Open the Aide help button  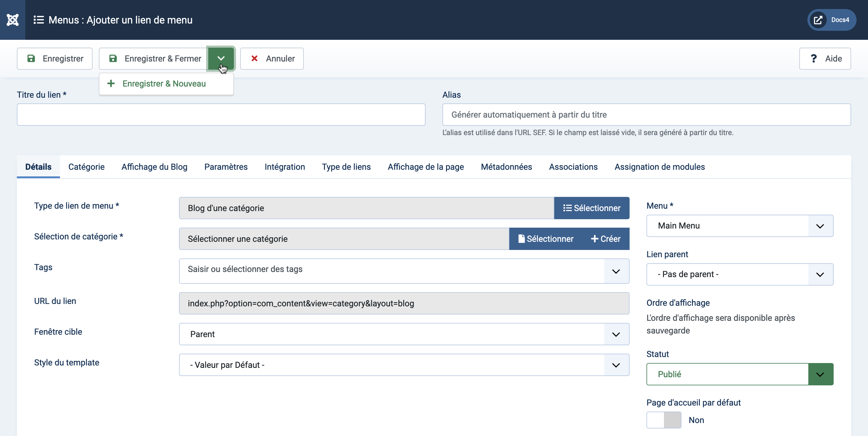pos(825,59)
